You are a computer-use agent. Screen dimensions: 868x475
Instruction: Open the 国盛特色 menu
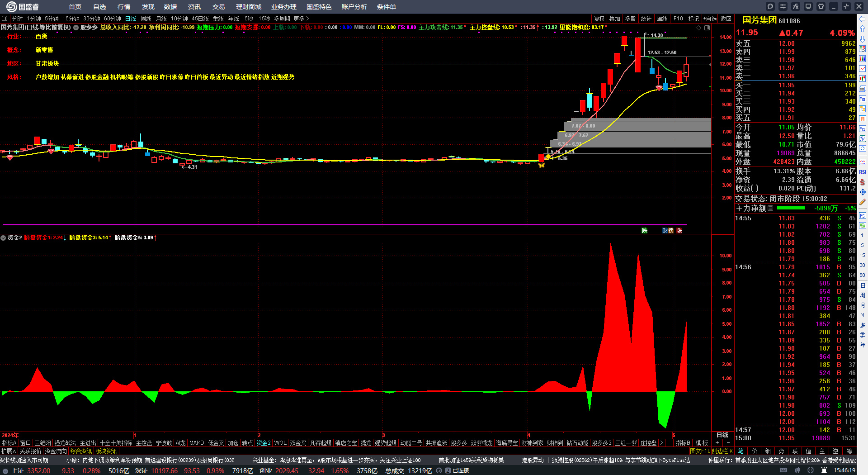(x=319, y=7)
